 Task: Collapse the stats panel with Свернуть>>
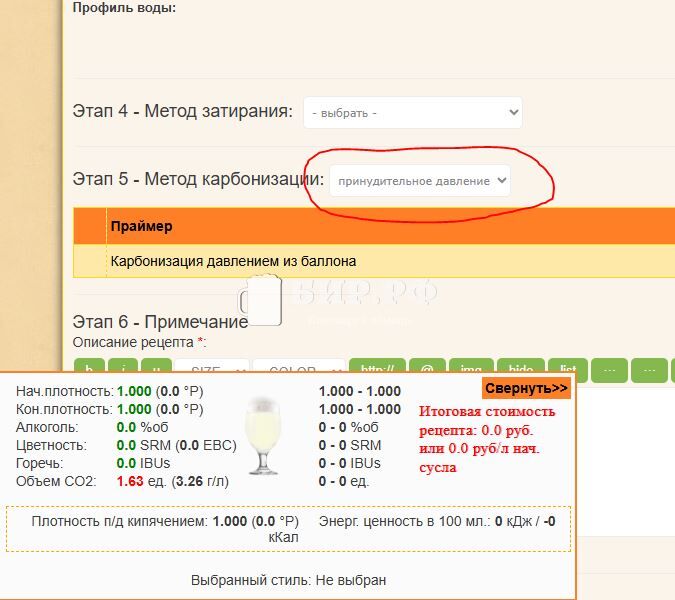point(526,388)
